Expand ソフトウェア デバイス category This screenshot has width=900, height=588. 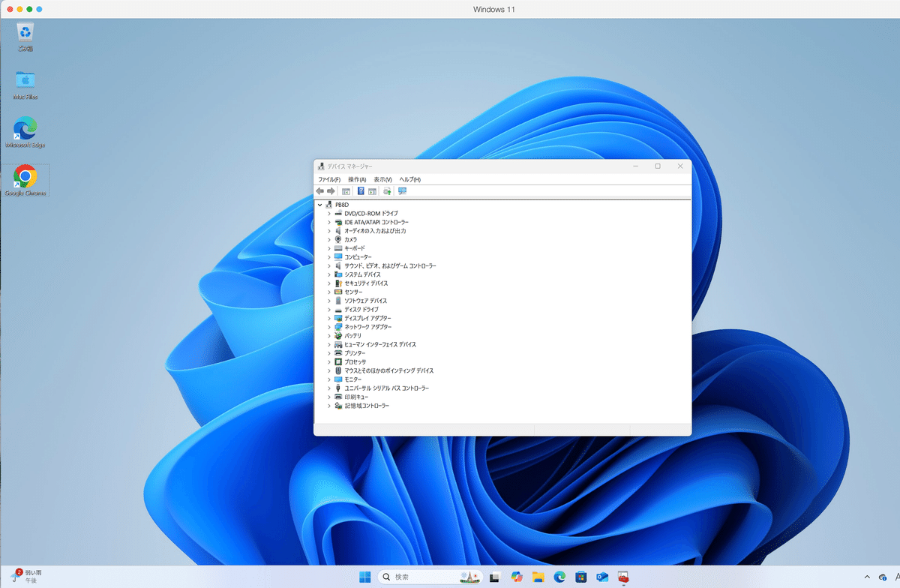(x=328, y=301)
